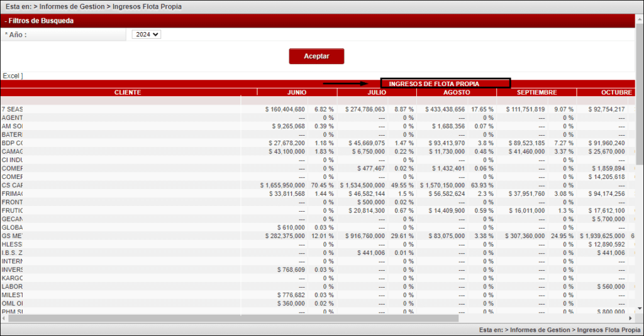Image resolution: width=644 pixels, height=336 pixels.
Task: Select the AGOSTO column header
Action: tap(456, 92)
